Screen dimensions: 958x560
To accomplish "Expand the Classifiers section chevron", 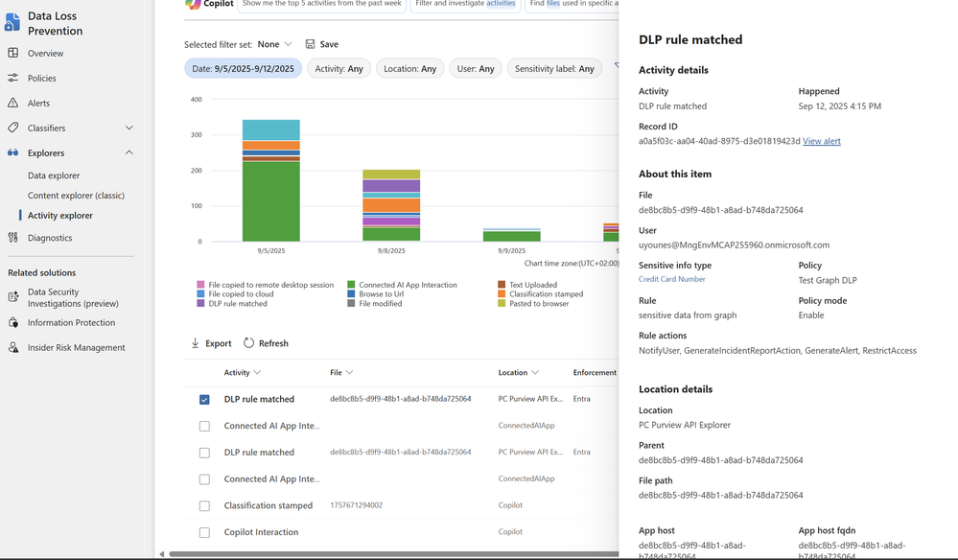I will coord(129,128).
